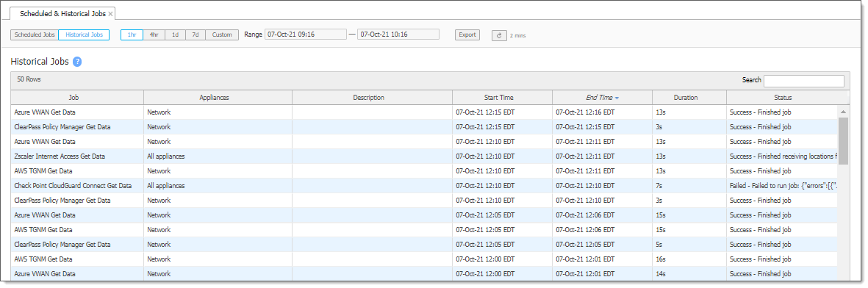Select the Zscaler Internet Access Get Data row
The height and width of the screenshot is (288, 868).
(425, 156)
